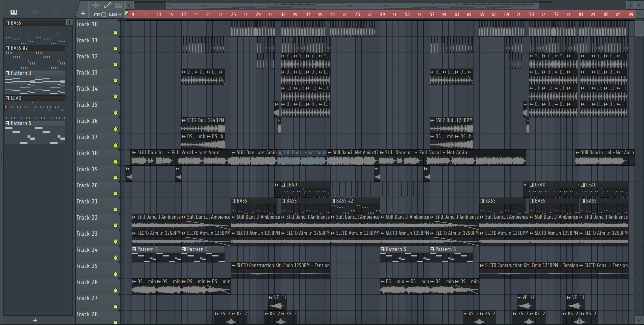The width and height of the screenshot is (644, 325).
Task: Mute Track 16 with its green light
Action: pyautogui.click(x=115, y=129)
